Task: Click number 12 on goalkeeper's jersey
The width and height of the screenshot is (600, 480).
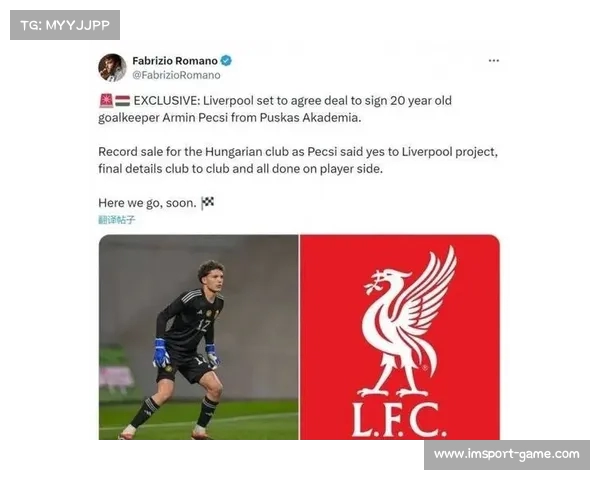Action: pyautogui.click(x=204, y=325)
